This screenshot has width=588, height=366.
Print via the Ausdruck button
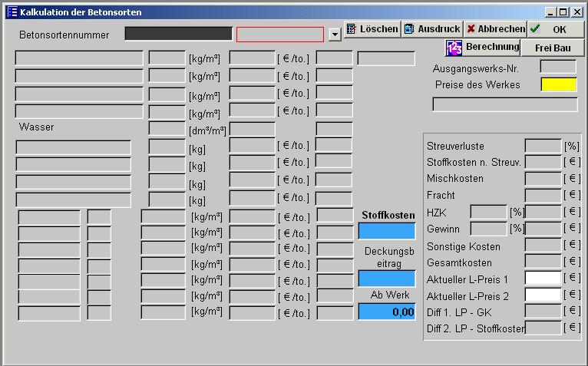[x=432, y=29]
